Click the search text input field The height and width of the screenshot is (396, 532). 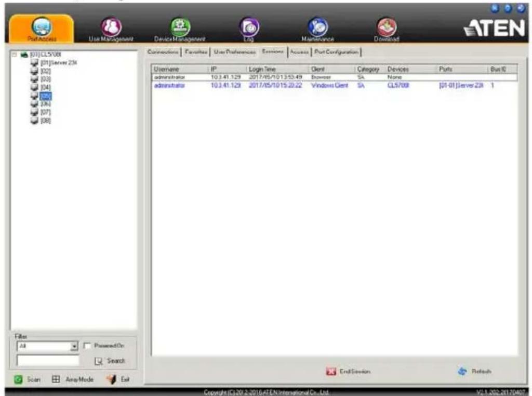pyautogui.click(x=48, y=360)
